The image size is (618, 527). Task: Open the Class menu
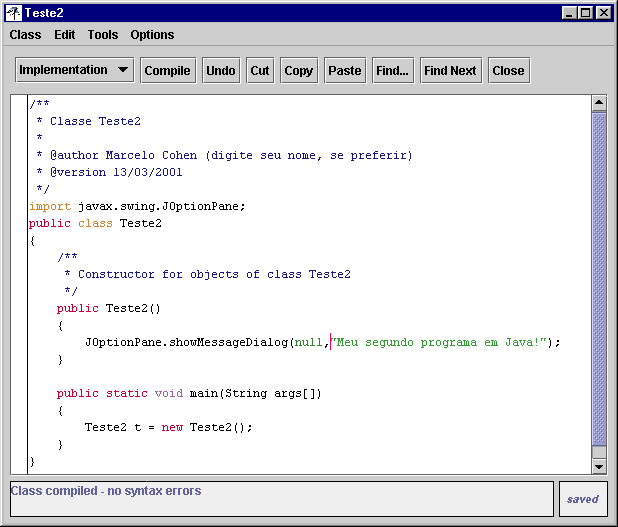tap(25, 35)
